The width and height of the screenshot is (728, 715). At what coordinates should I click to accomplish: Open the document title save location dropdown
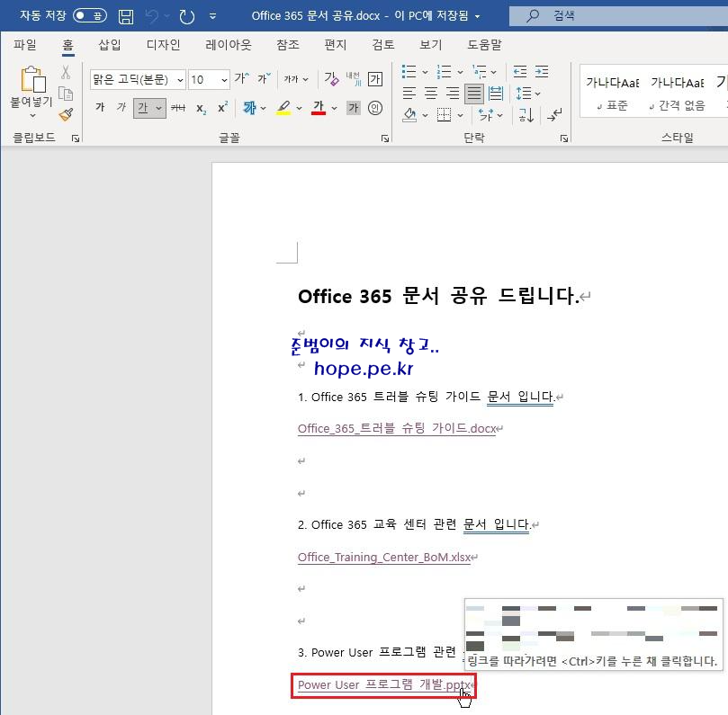point(477,16)
